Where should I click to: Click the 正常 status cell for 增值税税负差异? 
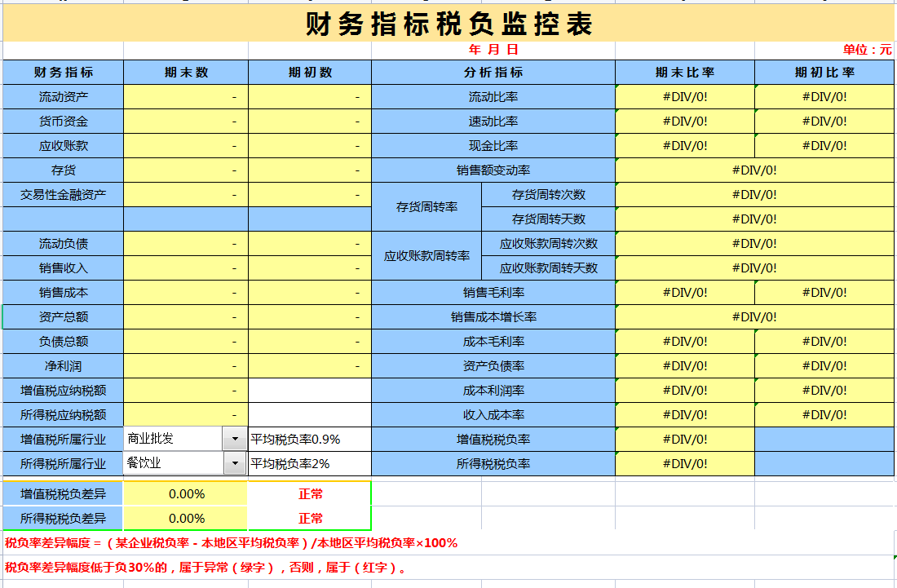(309, 493)
